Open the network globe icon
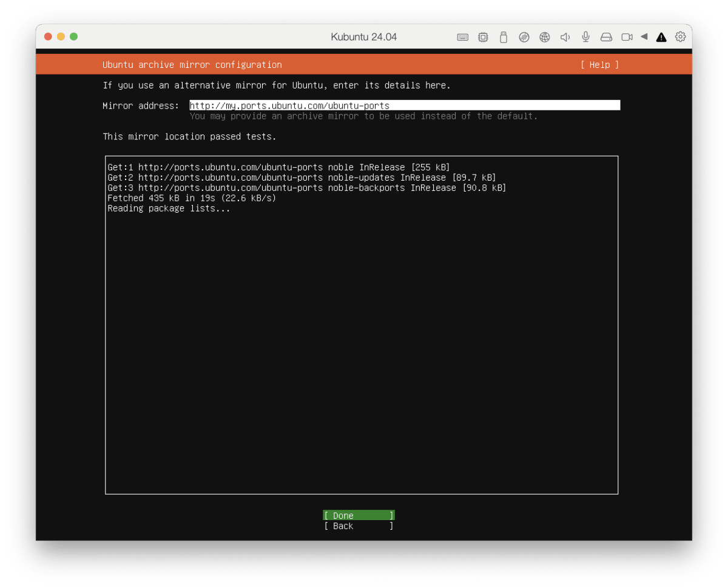728x588 pixels. click(545, 37)
